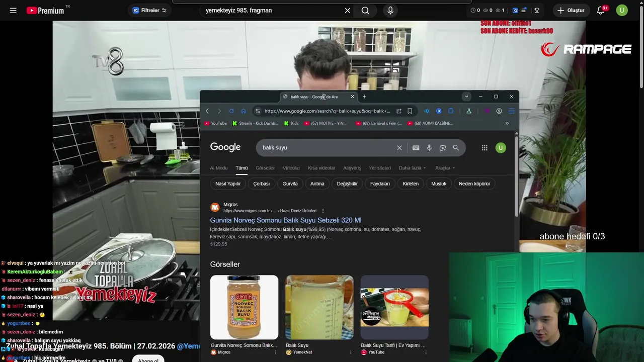The width and height of the screenshot is (644, 362).
Task: Click the Google logo
Action: click(x=225, y=147)
